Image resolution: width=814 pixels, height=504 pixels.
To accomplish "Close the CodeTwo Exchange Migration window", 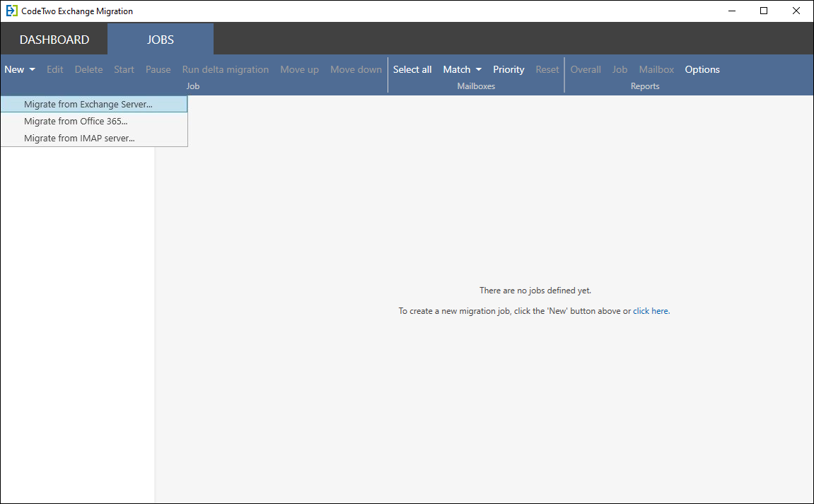I will pos(796,11).
